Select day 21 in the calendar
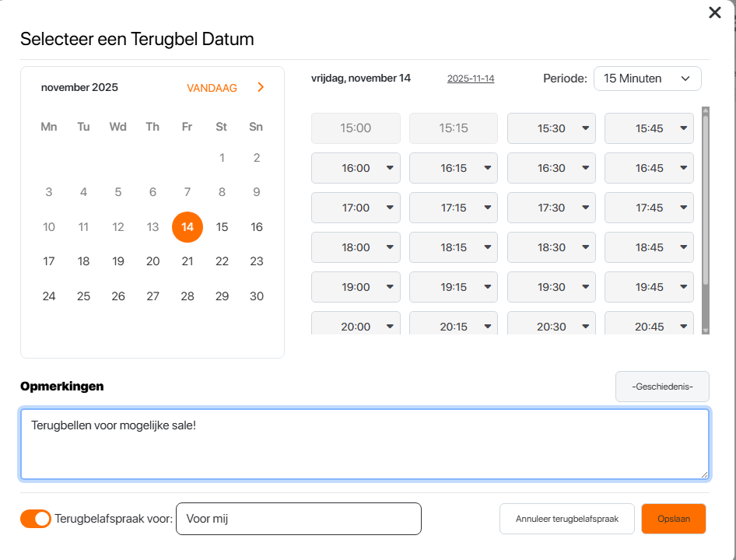 coord(187,261)
